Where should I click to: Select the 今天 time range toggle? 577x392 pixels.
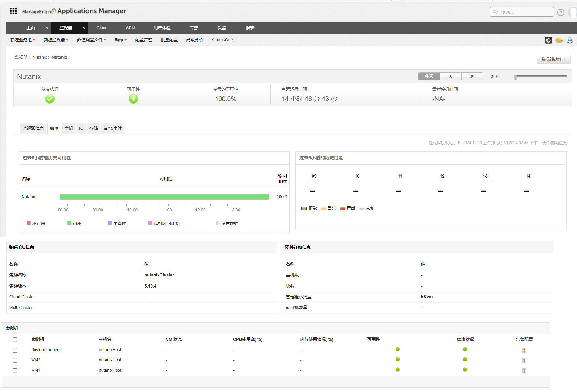point(429,76)
